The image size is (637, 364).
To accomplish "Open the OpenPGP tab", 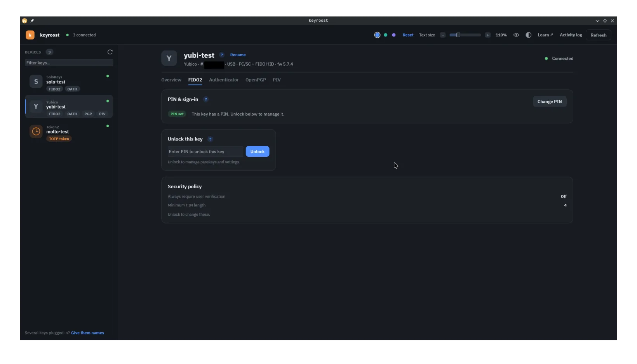I will [256, 80].
